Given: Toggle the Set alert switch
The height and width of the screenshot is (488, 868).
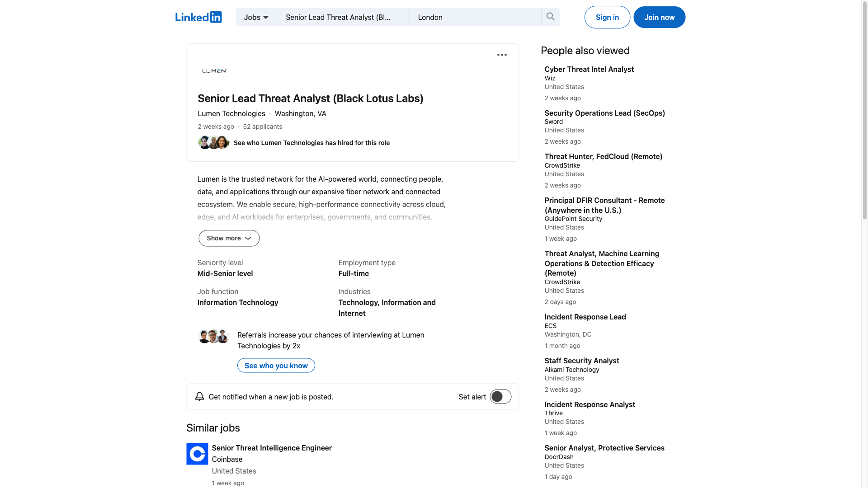Looking at the screenshot, I should [500, 397].
